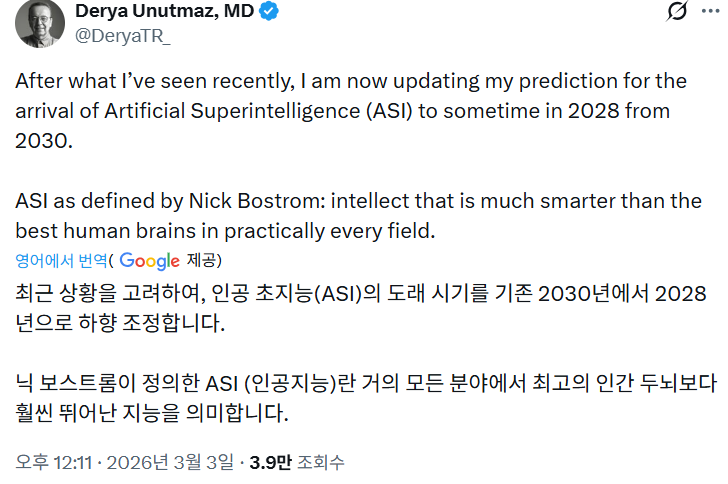Viewport: 728px width, 484px height.
Task: Click the blue verified badge
Action: (269, 12)
